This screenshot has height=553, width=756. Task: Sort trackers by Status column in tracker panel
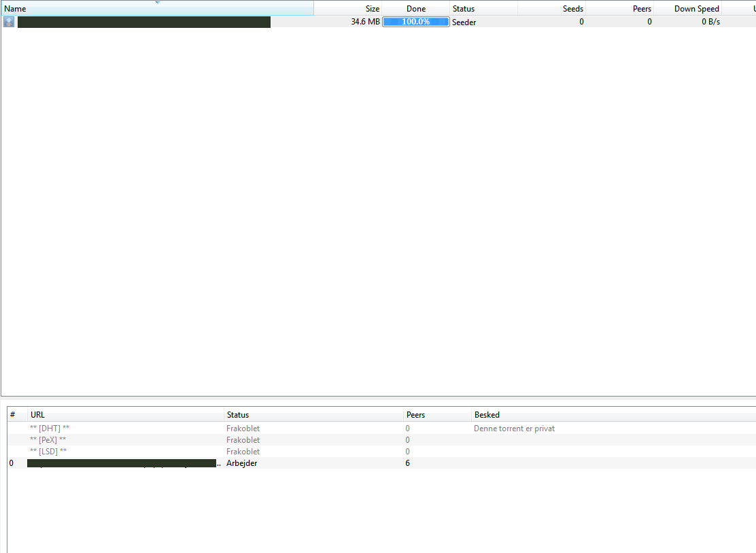314,414
